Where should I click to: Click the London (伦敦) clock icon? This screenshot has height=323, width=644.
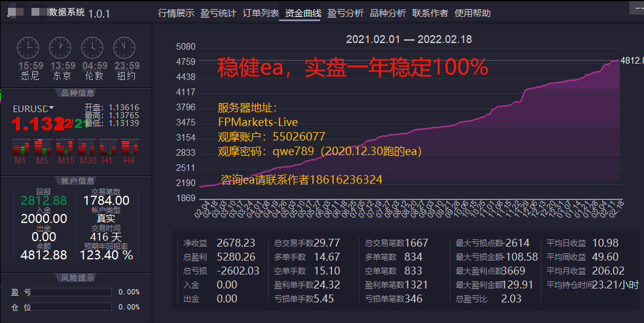pos(92,47)
